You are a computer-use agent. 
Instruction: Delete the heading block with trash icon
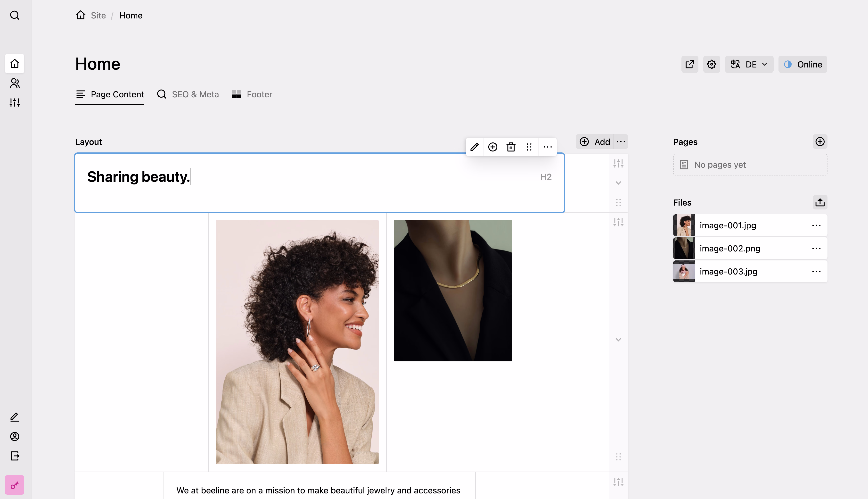coord(511,147)
